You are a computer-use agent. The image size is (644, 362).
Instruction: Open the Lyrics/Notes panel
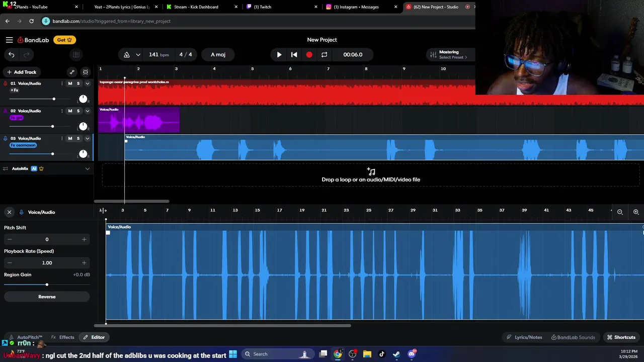(x=524, y=337)
